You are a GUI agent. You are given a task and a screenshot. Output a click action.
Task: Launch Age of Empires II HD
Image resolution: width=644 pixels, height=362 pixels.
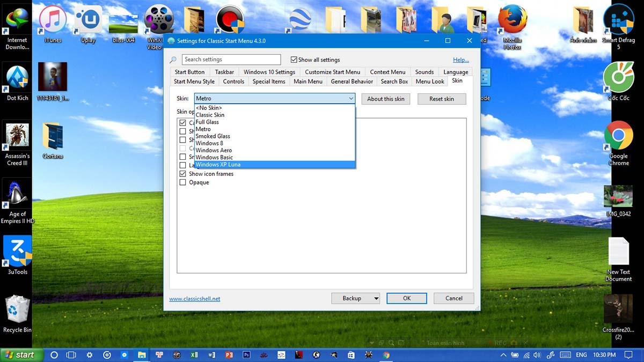click(17, 202)
